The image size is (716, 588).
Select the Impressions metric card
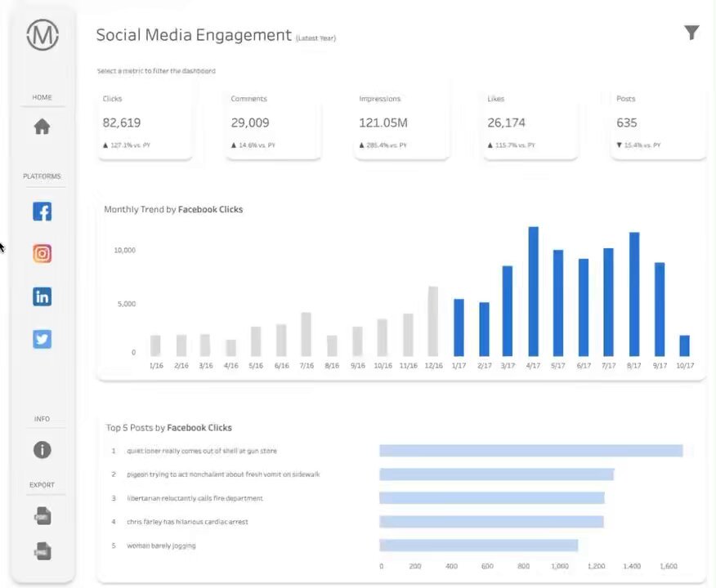coord(401,123)
